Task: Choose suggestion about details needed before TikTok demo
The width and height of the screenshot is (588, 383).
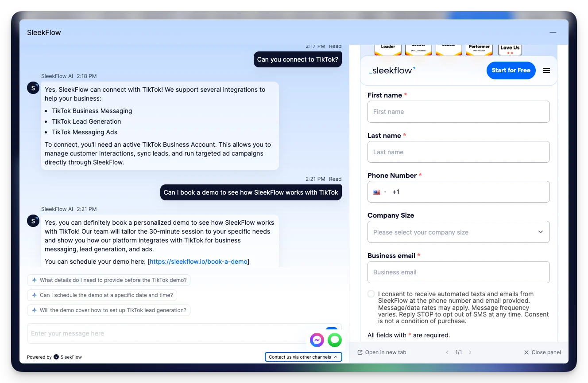Action: (x=109, y=280)
